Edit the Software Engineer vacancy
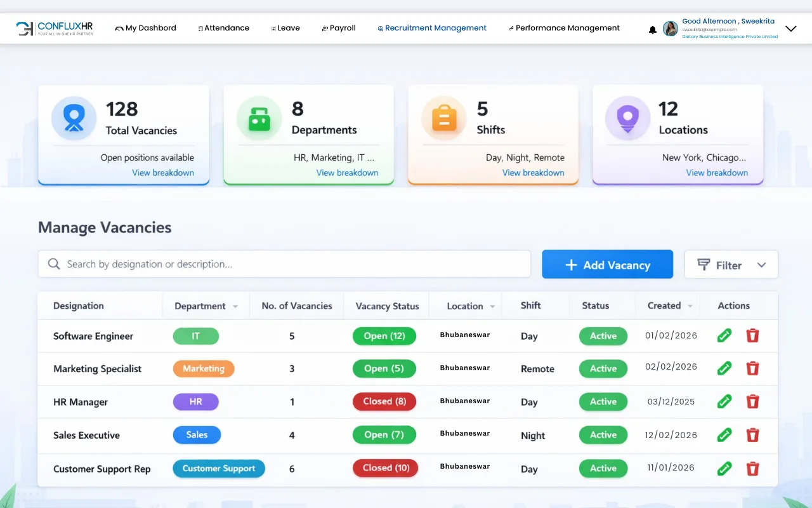 pos(724,335)
